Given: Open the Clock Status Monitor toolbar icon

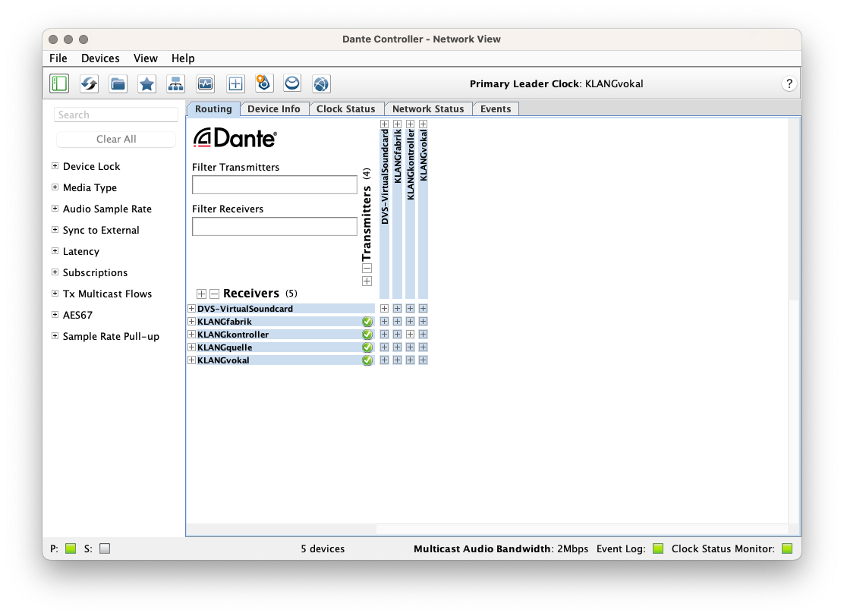Looking at the screenshot, I should pyautogui.click(x=206, y=83).
